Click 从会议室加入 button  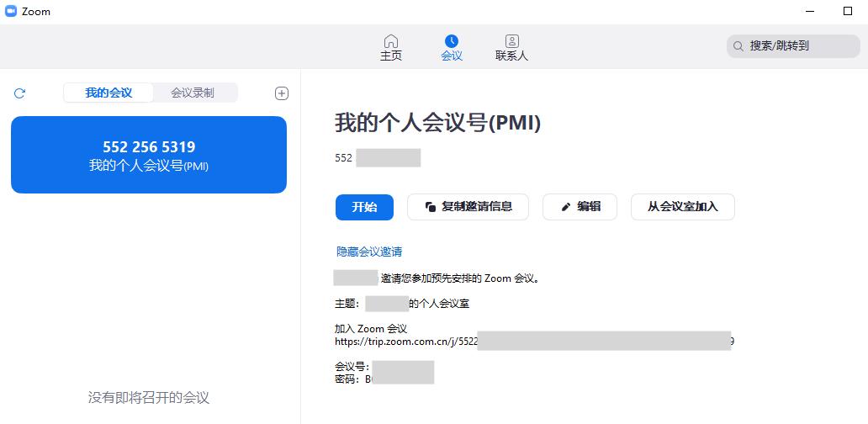[683, 207]
